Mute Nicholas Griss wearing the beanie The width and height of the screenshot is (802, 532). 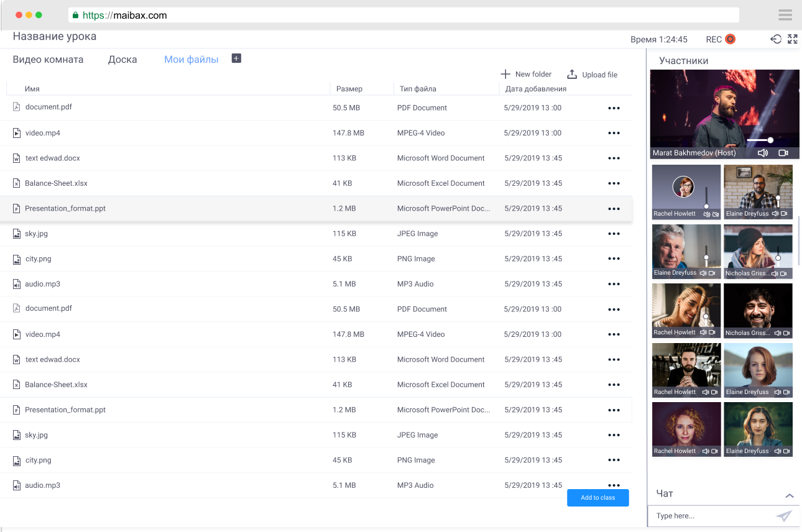[775, 273]
